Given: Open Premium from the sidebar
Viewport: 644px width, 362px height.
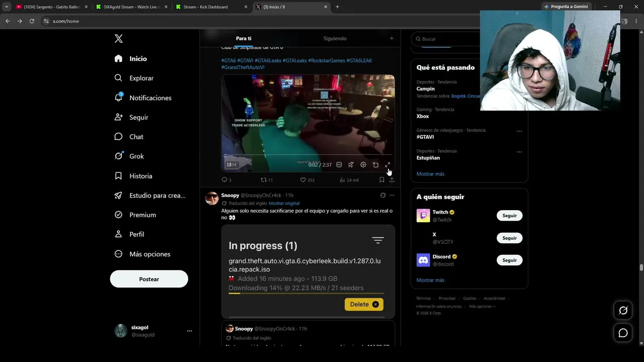Looking at the screenshot, I should [135, 215].
